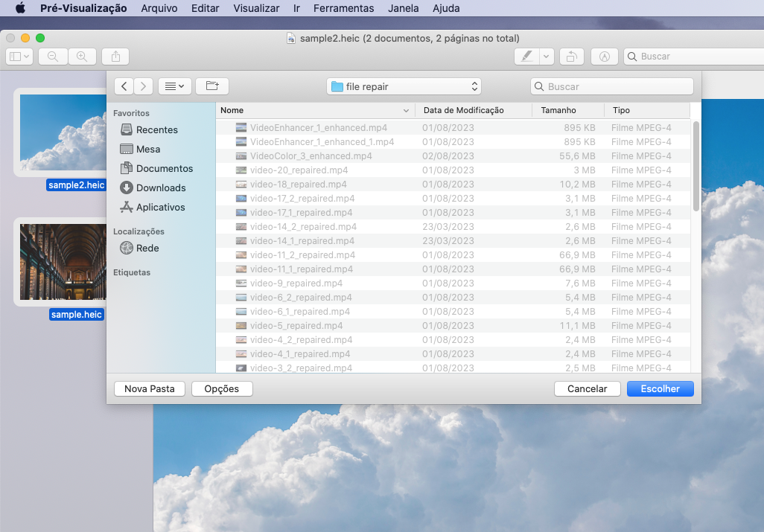Expand the 'file repair' location popup
Viewport: 764px width, 532px height.
pyautogui.click(x=404, y=86)
